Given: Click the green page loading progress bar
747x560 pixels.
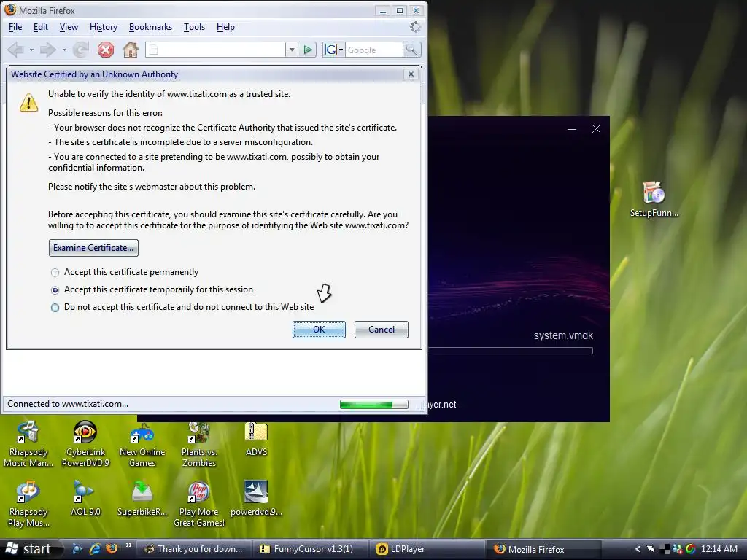Looking at the screenshot, I should (x=374, y=405).
